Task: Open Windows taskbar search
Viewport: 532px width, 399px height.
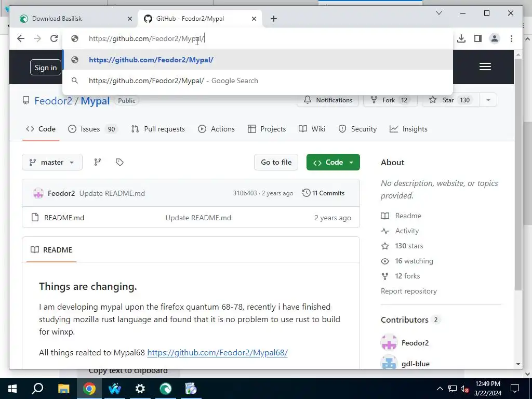Action: pyautogui.click(x=37, y=389)
